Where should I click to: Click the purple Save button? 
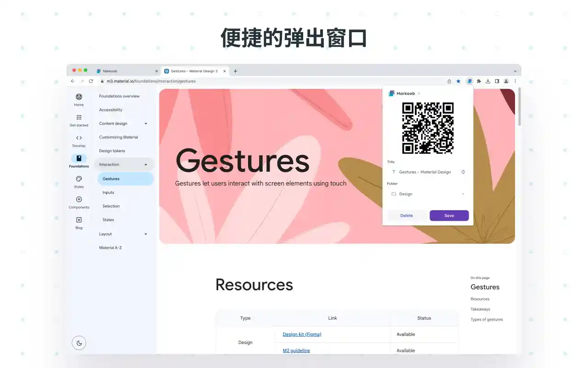449,216
